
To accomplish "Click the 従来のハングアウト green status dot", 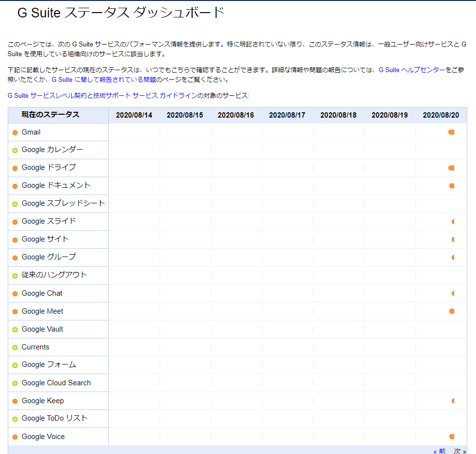I will tap(15, 276).
